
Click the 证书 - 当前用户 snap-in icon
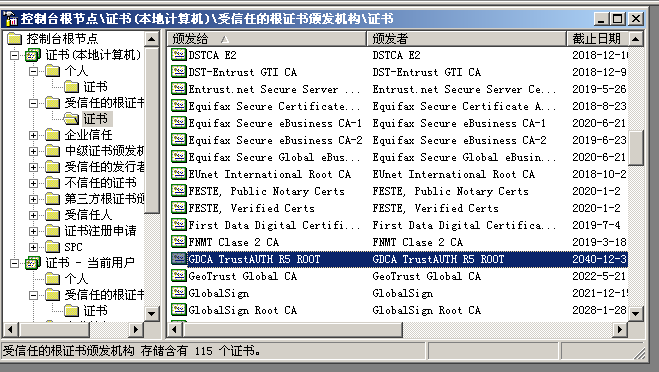pos(33,263)
